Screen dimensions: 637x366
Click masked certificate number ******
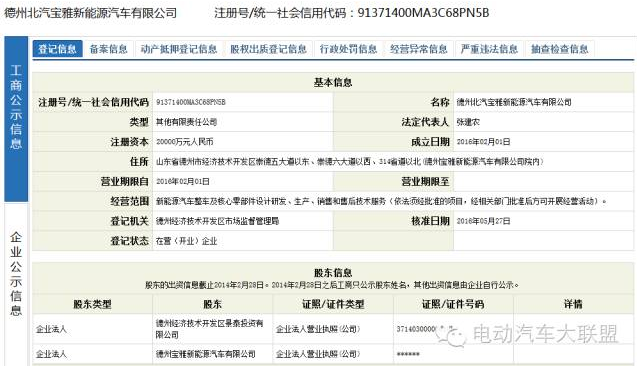tap(408, 355)
